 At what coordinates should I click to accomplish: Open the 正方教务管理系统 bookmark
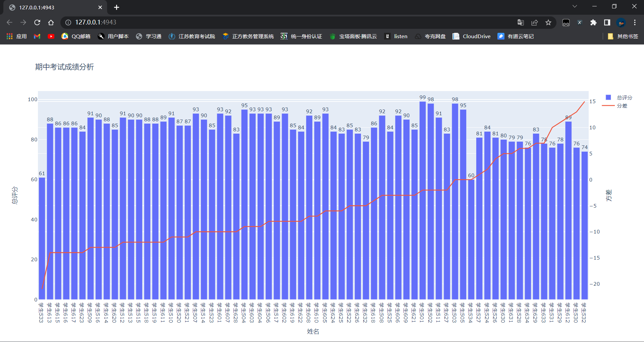(248, 36)
